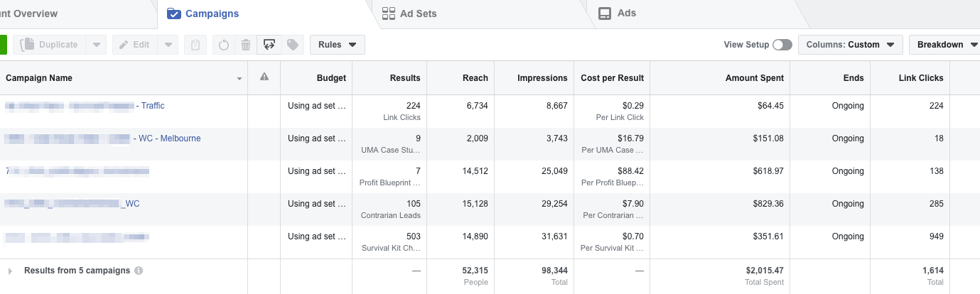Click the trash delete icon
The height and width of the screenshot is (294, 980).
(x=246, y=45)
